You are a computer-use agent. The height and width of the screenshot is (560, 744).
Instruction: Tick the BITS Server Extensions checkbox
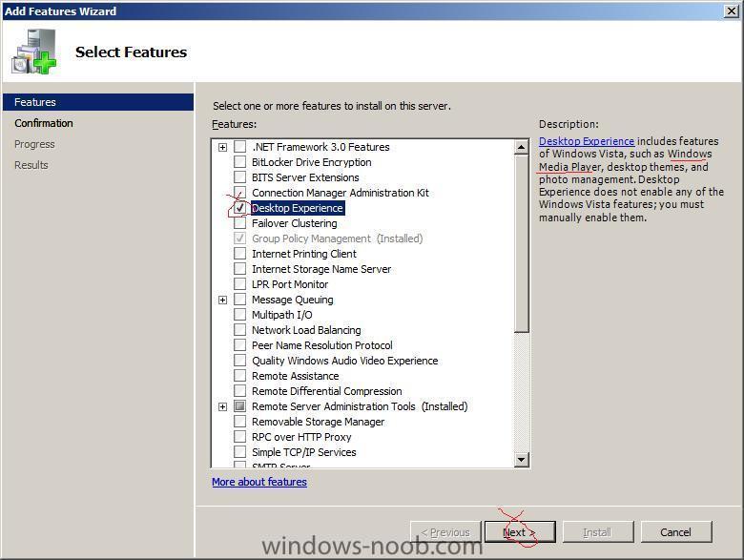coord(240,177)
